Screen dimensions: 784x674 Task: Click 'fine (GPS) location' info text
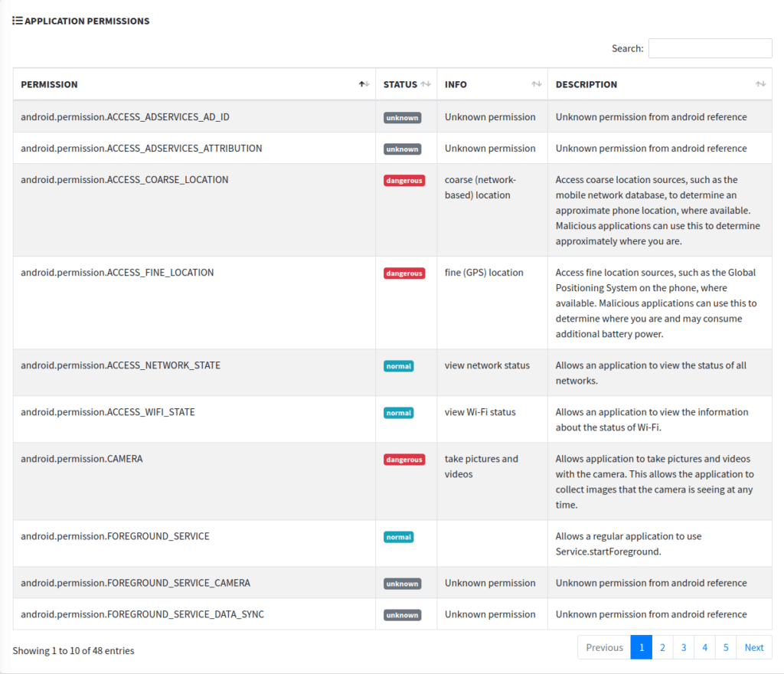click(484, 273)
